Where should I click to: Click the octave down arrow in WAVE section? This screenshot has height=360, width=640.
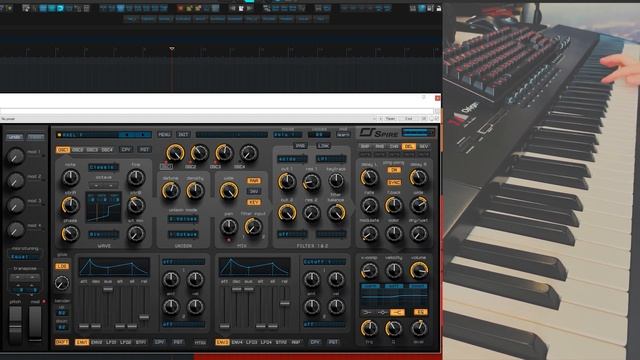point(97,185)
